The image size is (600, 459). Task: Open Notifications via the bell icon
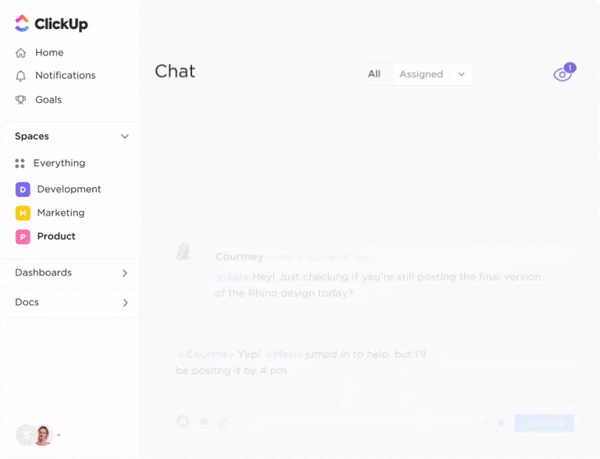(x=21, y=76)
